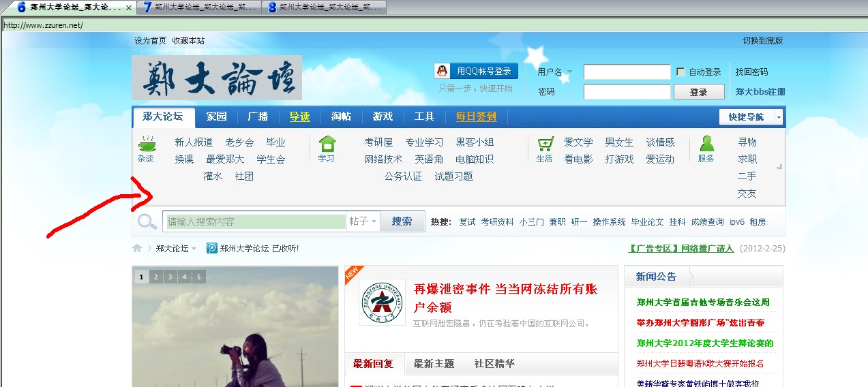This screenshot has height=387, width=868.
Task: Click the 找回密码 link
Action: coord(751,72)
